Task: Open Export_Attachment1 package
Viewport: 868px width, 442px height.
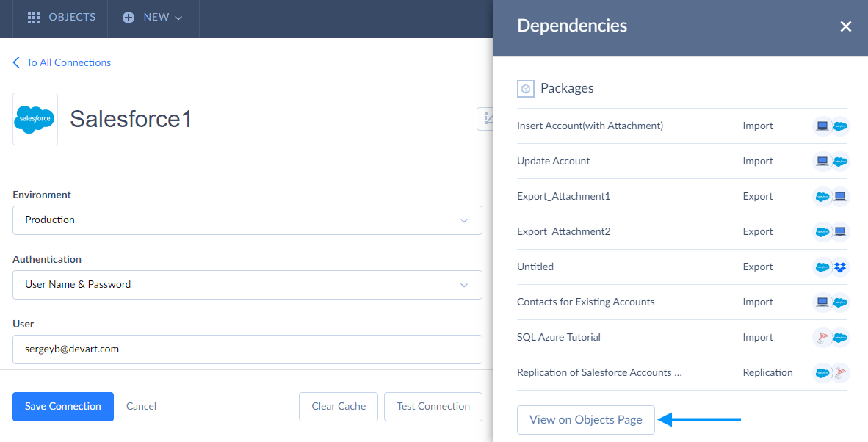Action: (x=563, y=196)
